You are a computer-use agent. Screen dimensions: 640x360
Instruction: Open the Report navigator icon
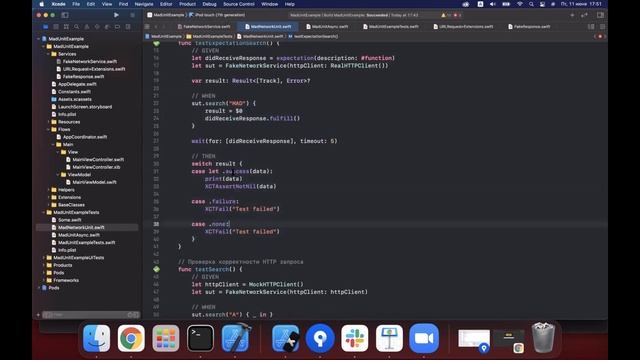click(x=128, y=27)
